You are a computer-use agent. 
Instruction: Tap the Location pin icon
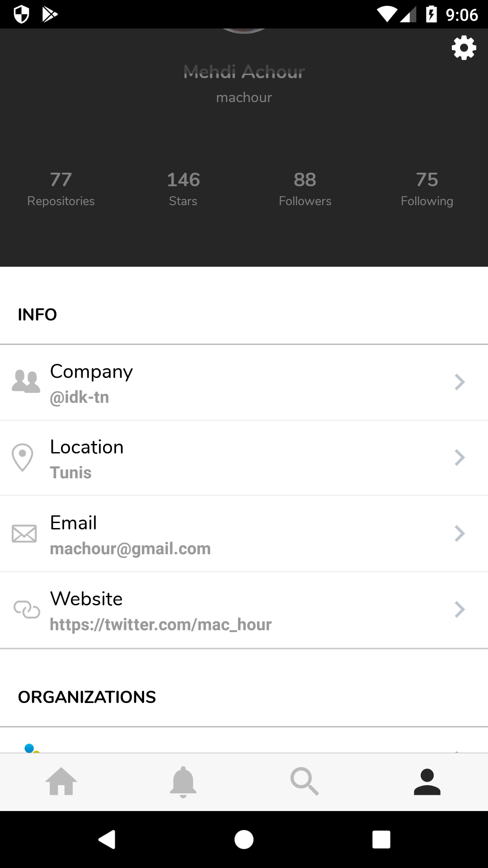click(23, 458)
